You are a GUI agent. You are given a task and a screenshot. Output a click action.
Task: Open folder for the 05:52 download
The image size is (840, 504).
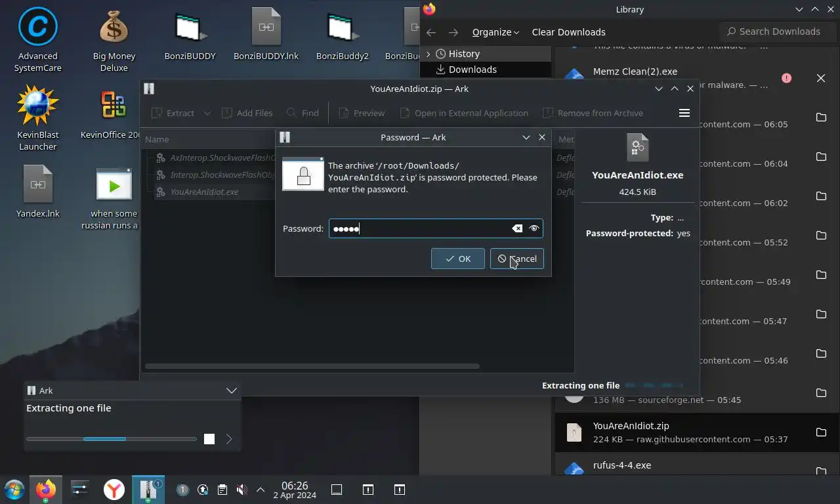[x=821, y=236]
